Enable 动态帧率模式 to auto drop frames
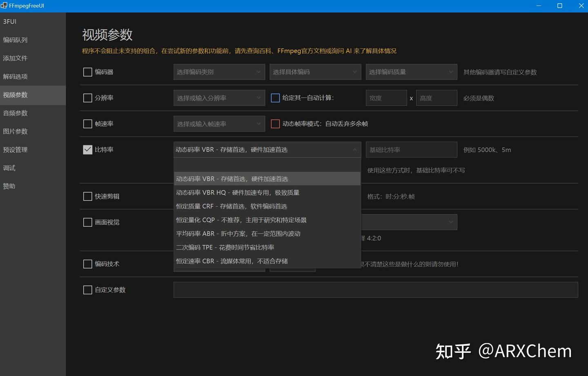Viewport: 588px width, 376px height. coord(275,124)
